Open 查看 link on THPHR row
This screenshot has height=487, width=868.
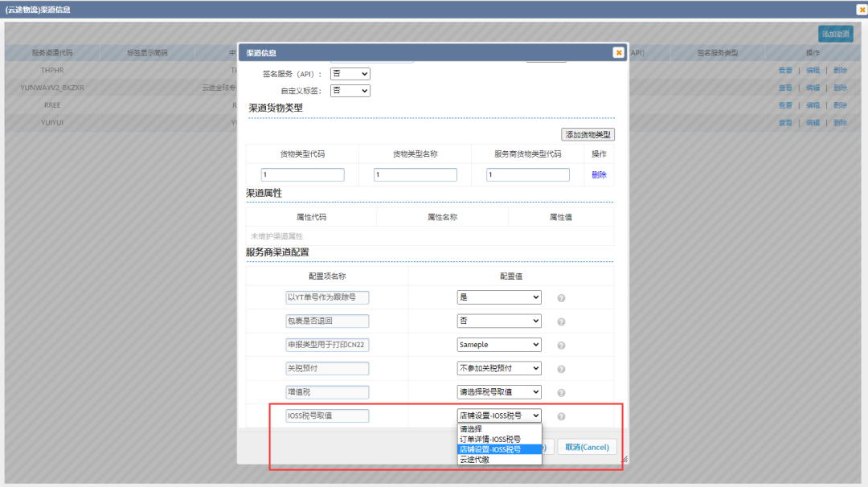coord(785,70)
